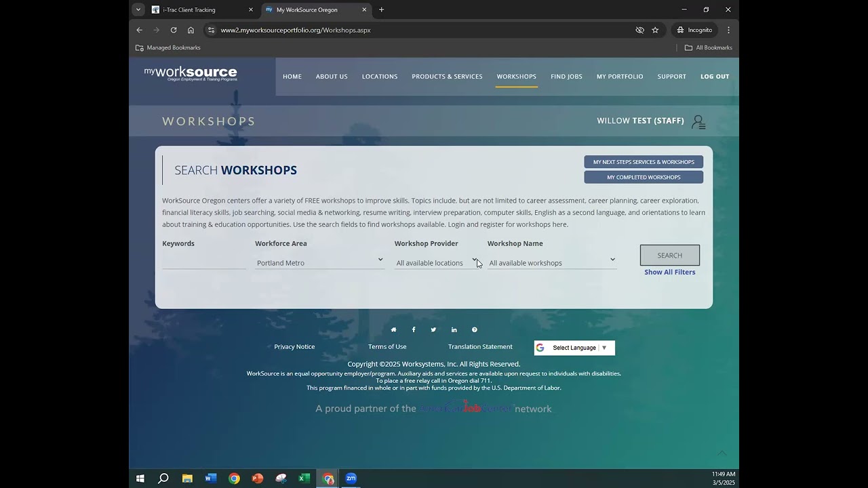Click the eye-slash tracking icon in address bar
This screenshot has width=868, height=488.
pos(639,30)
